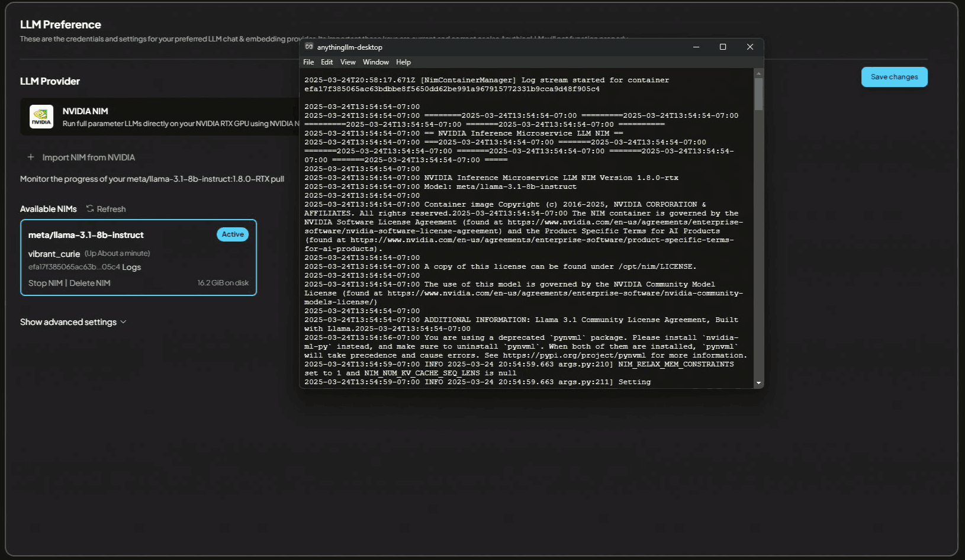Viewport: 965px width, 560px height.
Task: Click the Active badge on the llama NIM card
Action: point(233,234)
